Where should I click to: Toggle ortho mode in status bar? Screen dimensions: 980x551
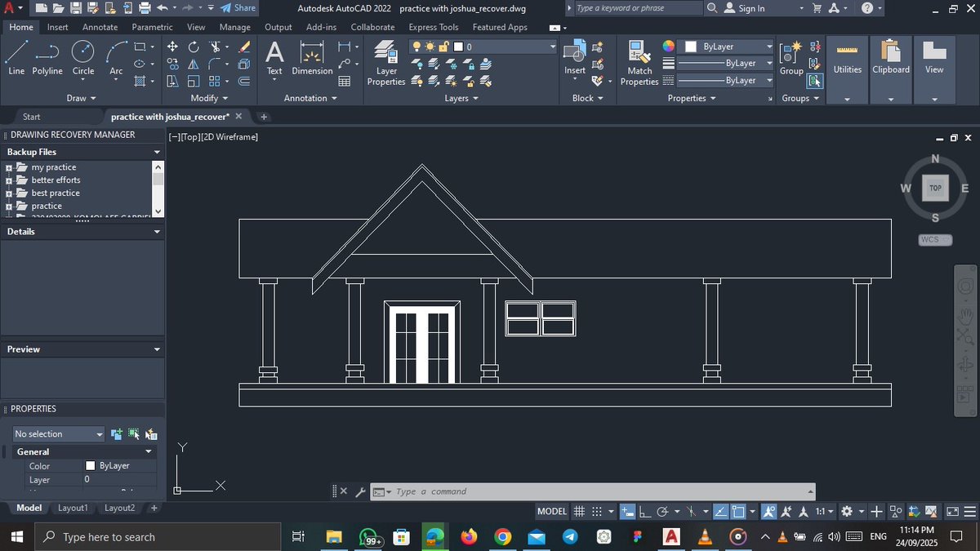click(644, 512)
